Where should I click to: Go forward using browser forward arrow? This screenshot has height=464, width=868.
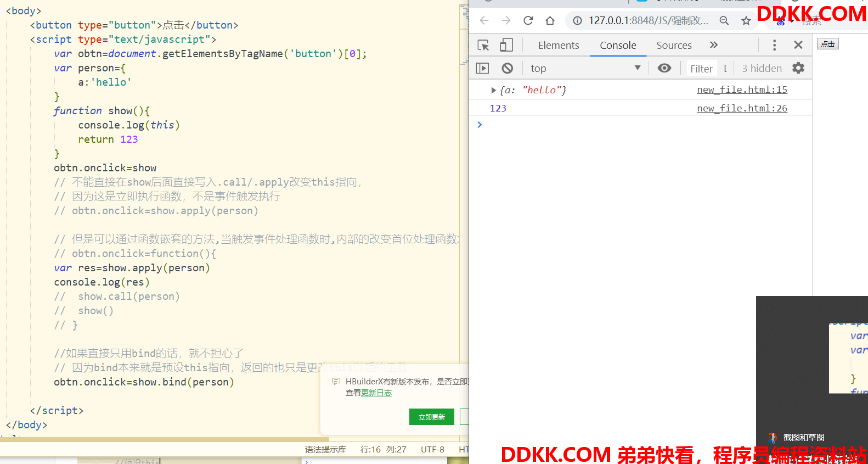(506, 20)
